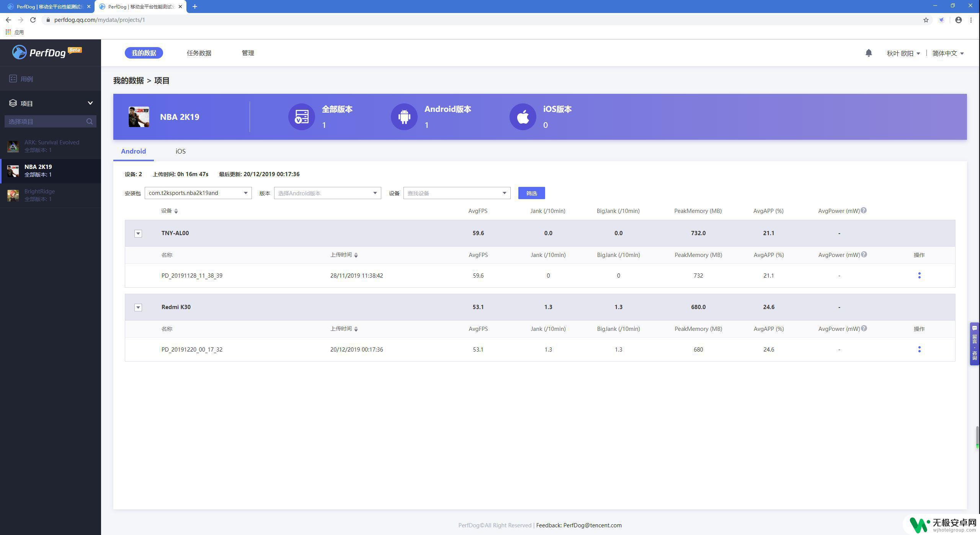Open 用例 in the sidebar
This screenshot has height=535, width=980.
tap(51, 79)
